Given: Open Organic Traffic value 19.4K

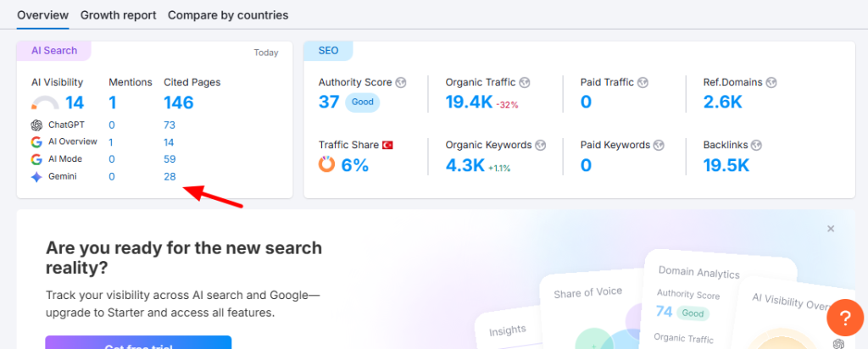Looking at the screenshot, I should (469, 102).
